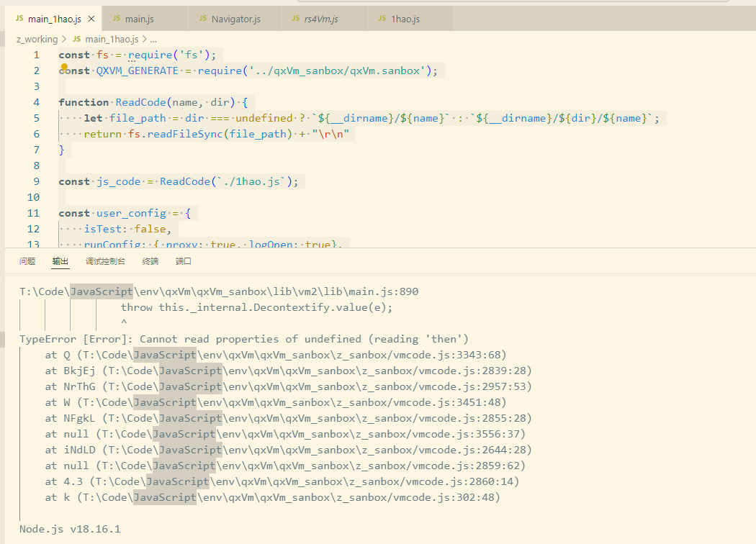Click JS icon on main.js tab
Screen dimensions: 756x544
pyautogui.click(x=116, y=18)
